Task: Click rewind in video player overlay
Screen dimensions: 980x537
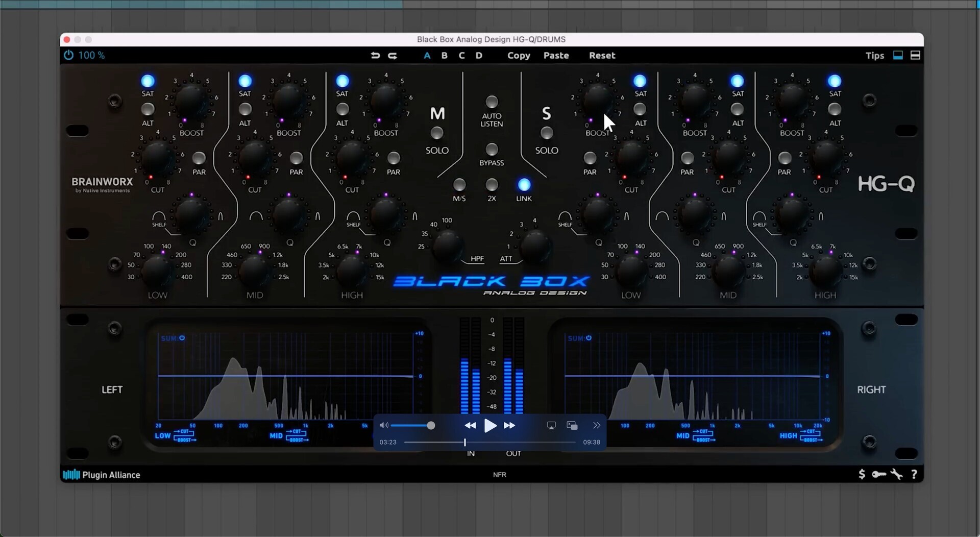Action: point(470,425)
